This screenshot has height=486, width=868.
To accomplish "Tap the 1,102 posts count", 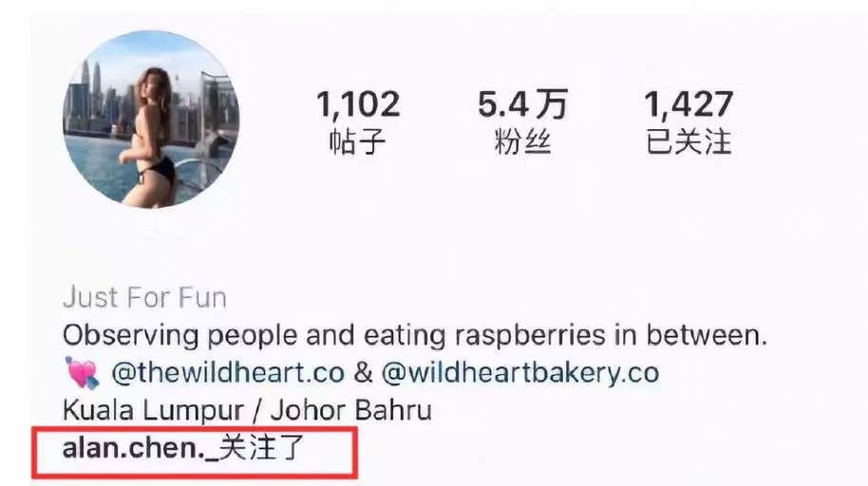I will pos(358,104).
